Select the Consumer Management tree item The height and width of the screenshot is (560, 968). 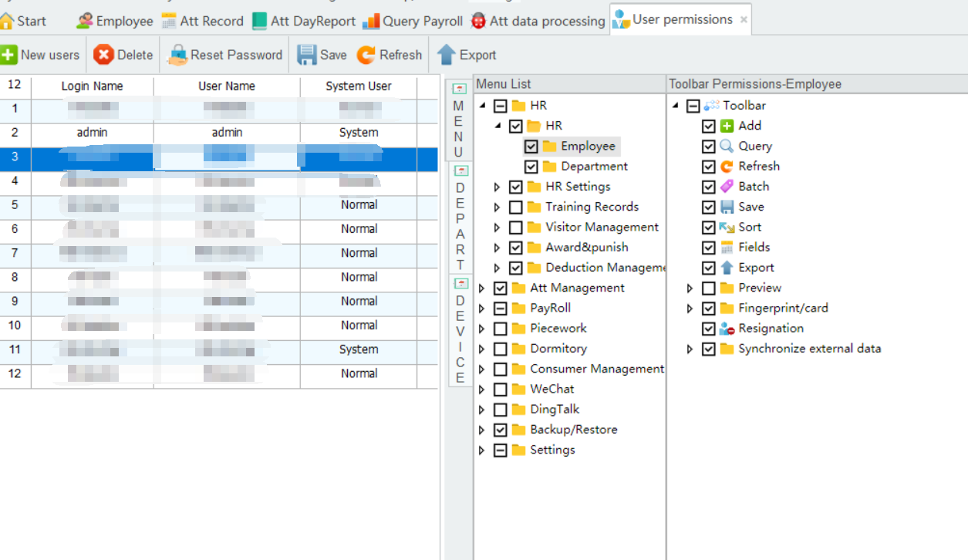pos(597,369)
